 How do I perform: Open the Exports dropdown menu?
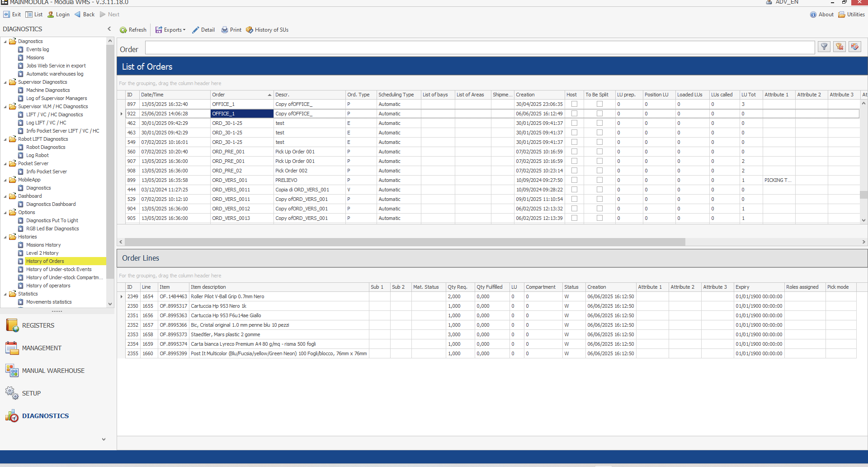coord(170,30)
